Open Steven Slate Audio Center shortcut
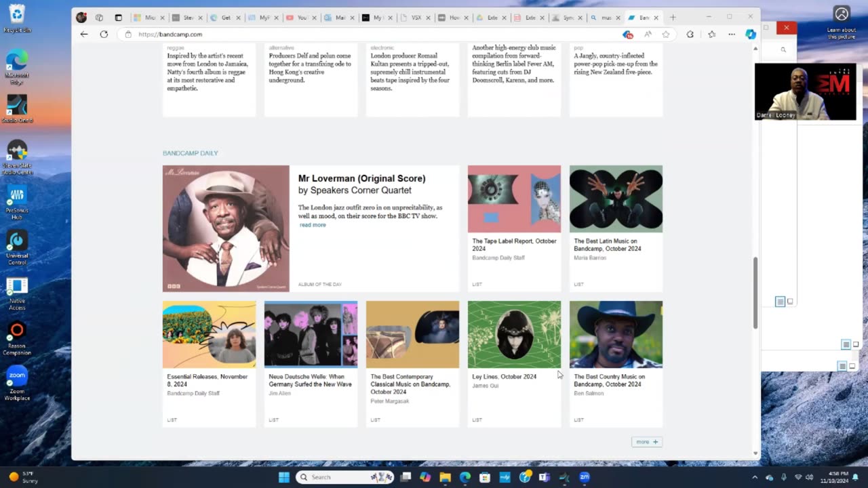The height and width of the screenshot is (488, 868). [17, 157]
